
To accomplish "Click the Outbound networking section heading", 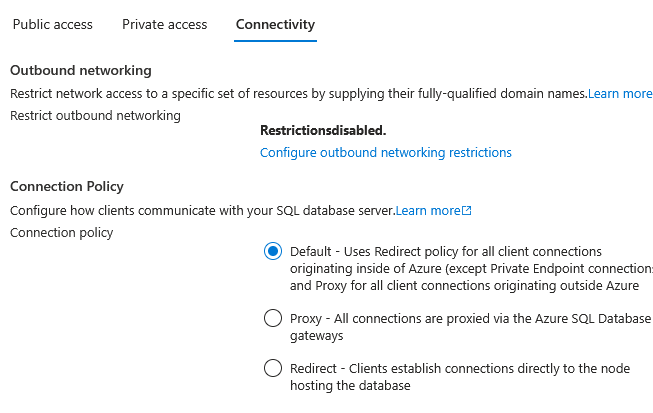I will coord(80,71).
